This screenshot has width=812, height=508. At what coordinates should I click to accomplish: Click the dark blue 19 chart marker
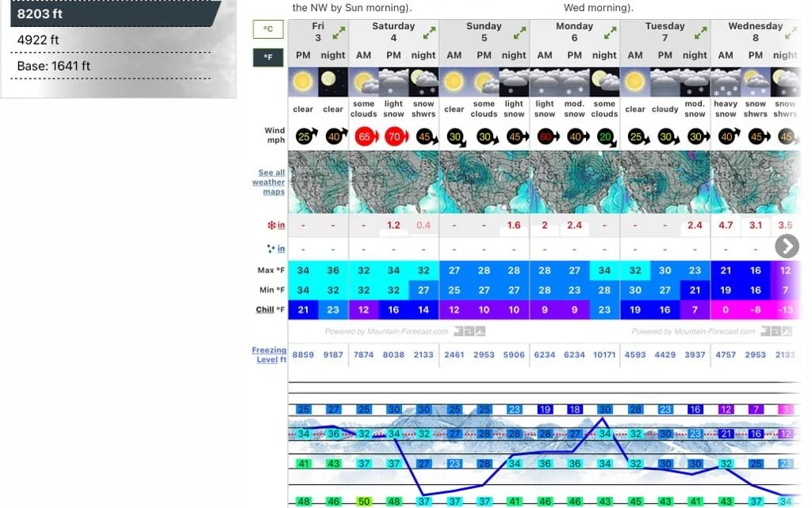(x=544, y=409)
